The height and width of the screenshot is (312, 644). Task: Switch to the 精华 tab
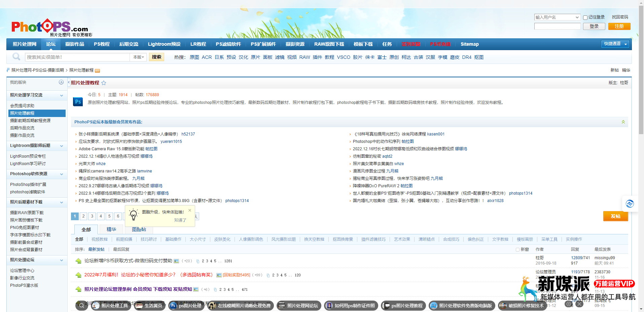click(111, 229)
